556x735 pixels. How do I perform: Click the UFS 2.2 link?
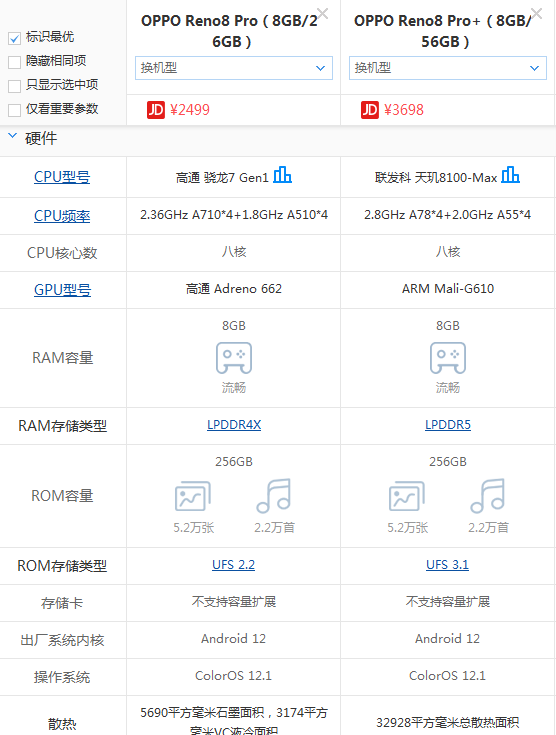(x=233, y=565)
